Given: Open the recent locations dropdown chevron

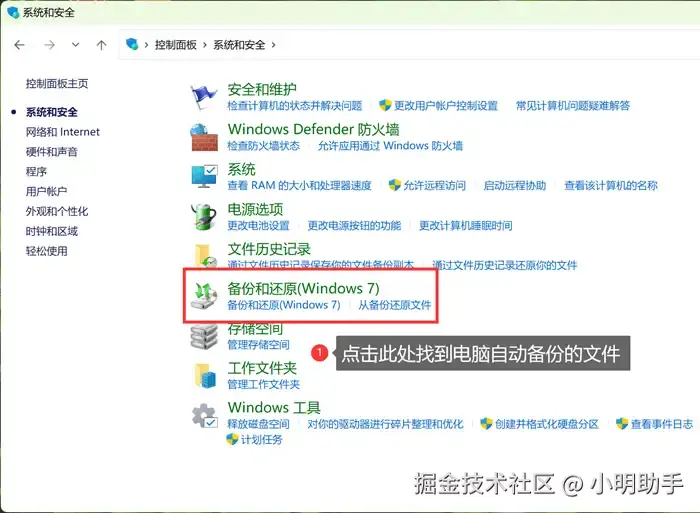Looking at the screenshot, I should tap(75, 45).
